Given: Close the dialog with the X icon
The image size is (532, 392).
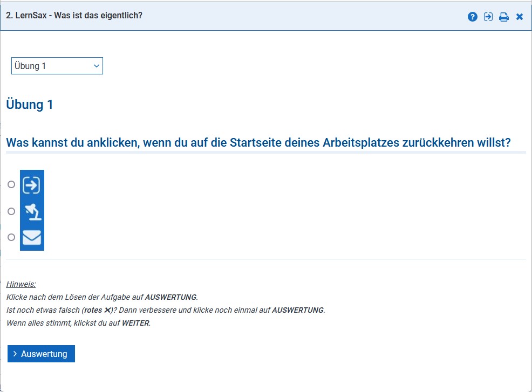Looking at the screenshot, I should pyautogui.click(x=520, y=17).
